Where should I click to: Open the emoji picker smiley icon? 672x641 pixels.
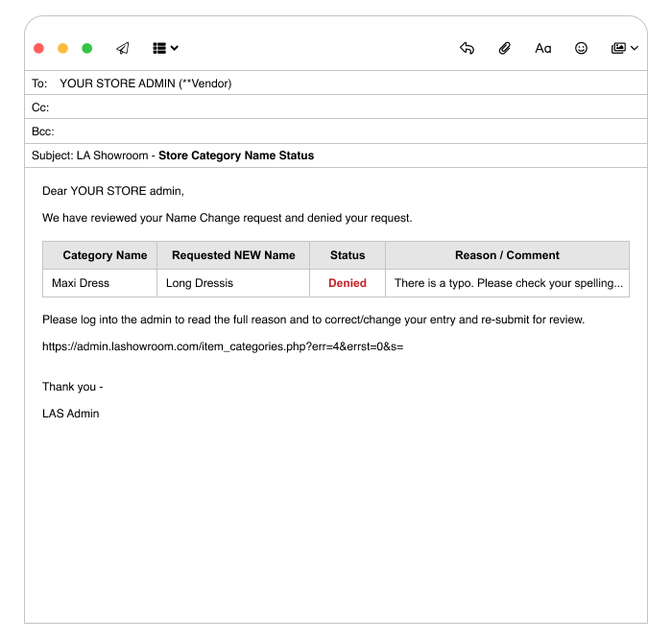click(581, 48)
